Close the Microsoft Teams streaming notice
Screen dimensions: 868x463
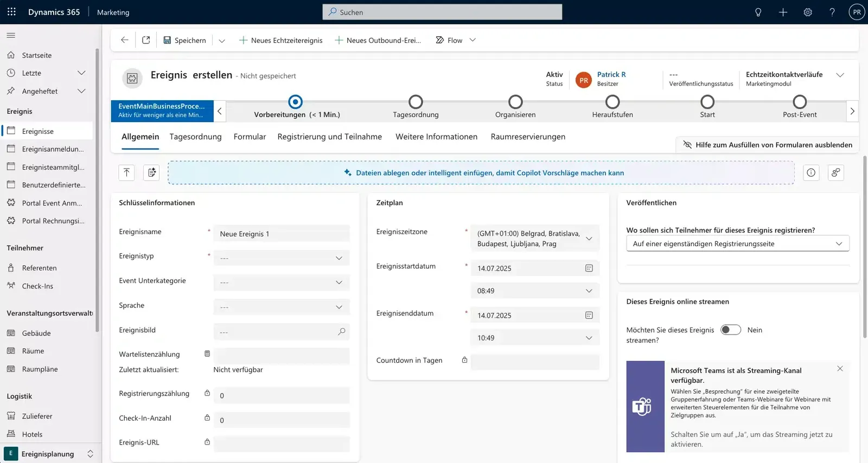[840, 369]
